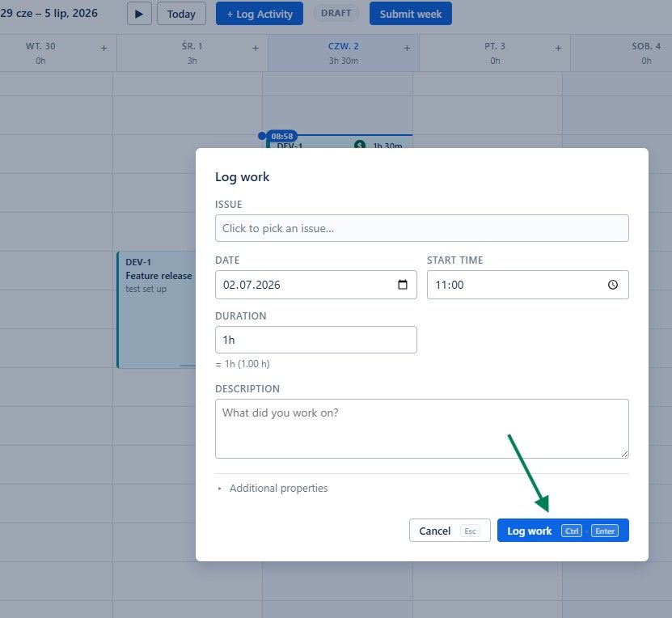
Task: Cancel the Log work dialog
Action: (450, 531)
